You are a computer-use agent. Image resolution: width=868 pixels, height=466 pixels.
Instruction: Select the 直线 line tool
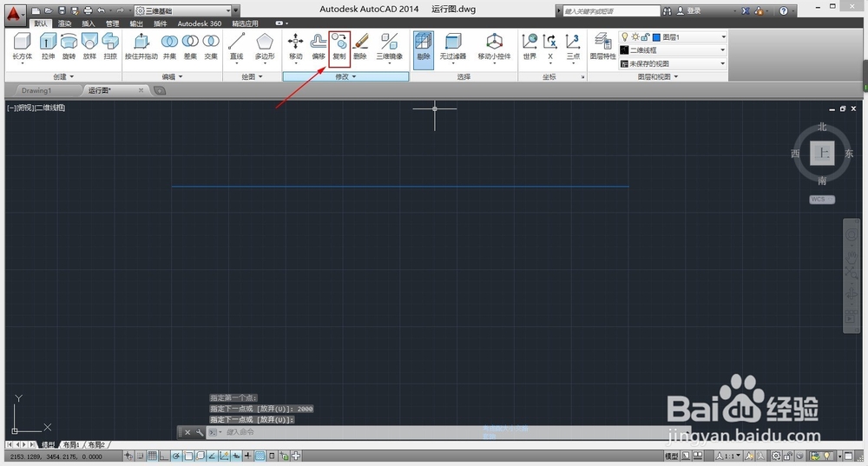(x=236, y=47)
